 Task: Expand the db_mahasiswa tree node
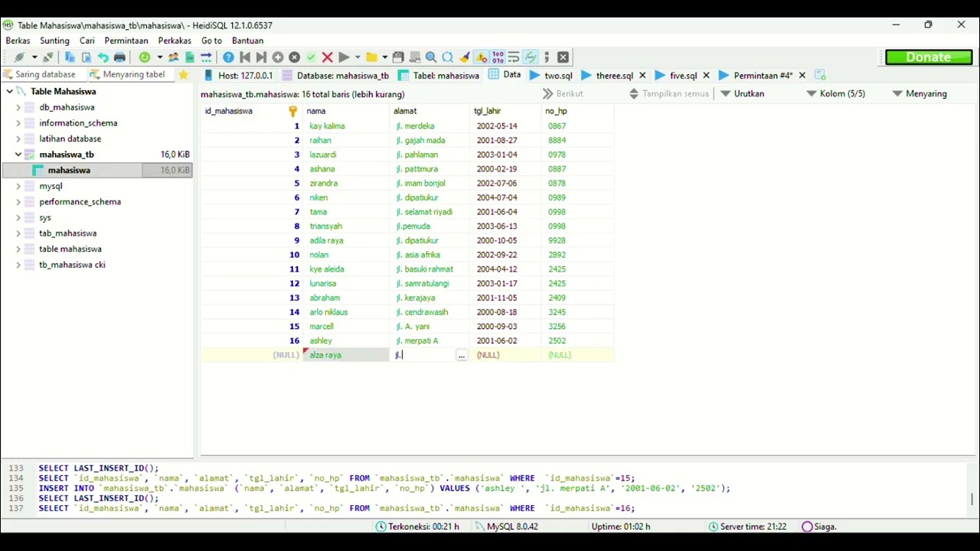tap(18, 107)
